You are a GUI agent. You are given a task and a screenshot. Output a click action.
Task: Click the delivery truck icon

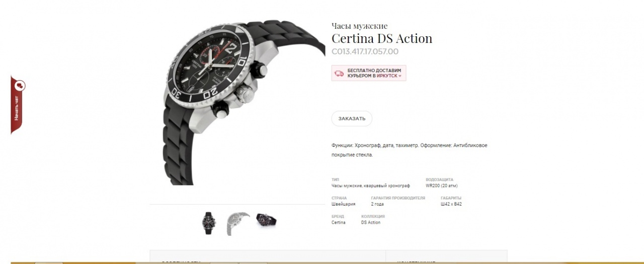point(339,73)
